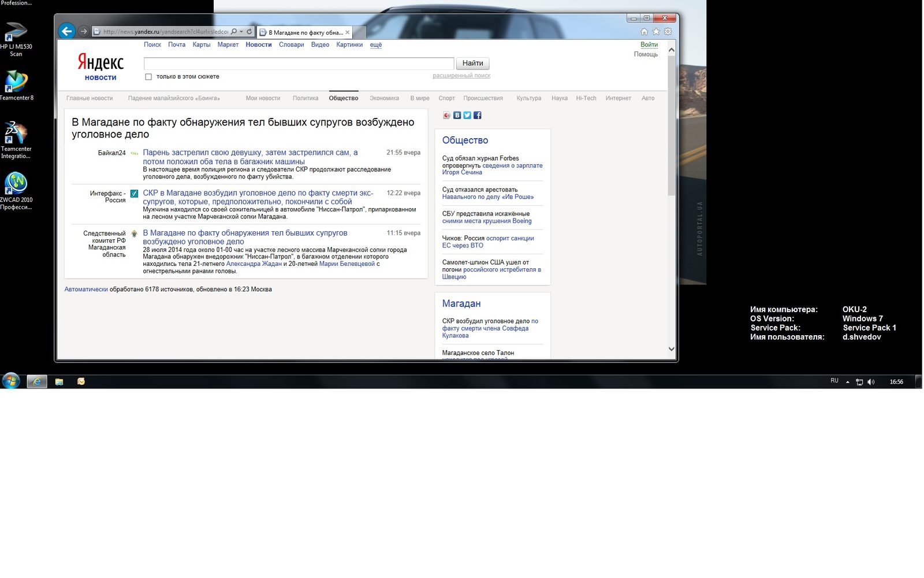The height and width of the screenshot is (578, 924).
Task: Open the Политика news section
Action: point(305,98)
